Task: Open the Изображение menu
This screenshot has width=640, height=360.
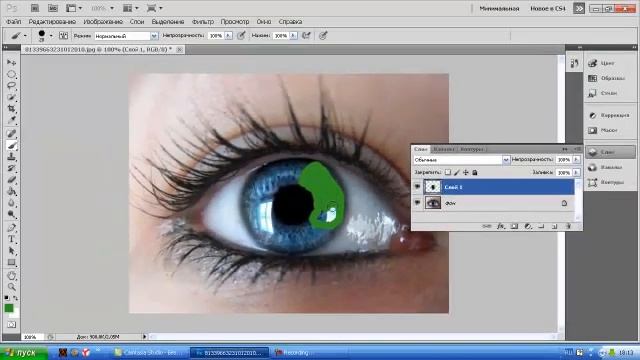Action: [103, 22]
